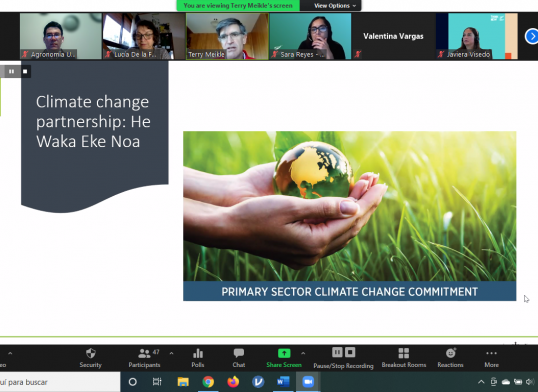Open the More options menu
The height and width of the screenshot is (392, 538).
pyautogui.click(x=491, y=358)
